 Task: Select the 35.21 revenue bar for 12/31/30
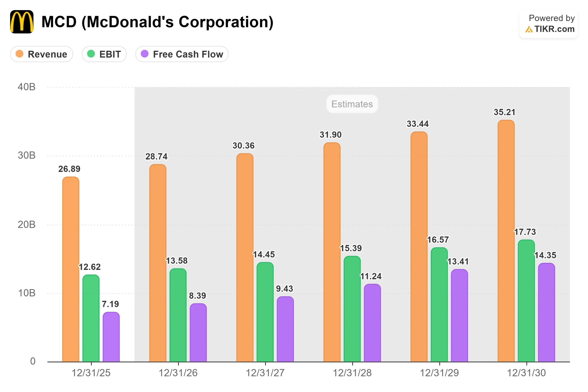coord(506,241)
